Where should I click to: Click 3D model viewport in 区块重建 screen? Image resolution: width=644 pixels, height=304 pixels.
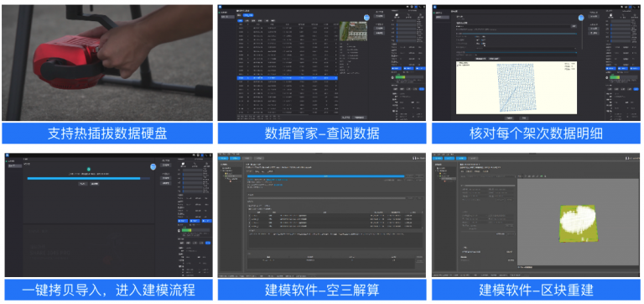tap(578, 223)
